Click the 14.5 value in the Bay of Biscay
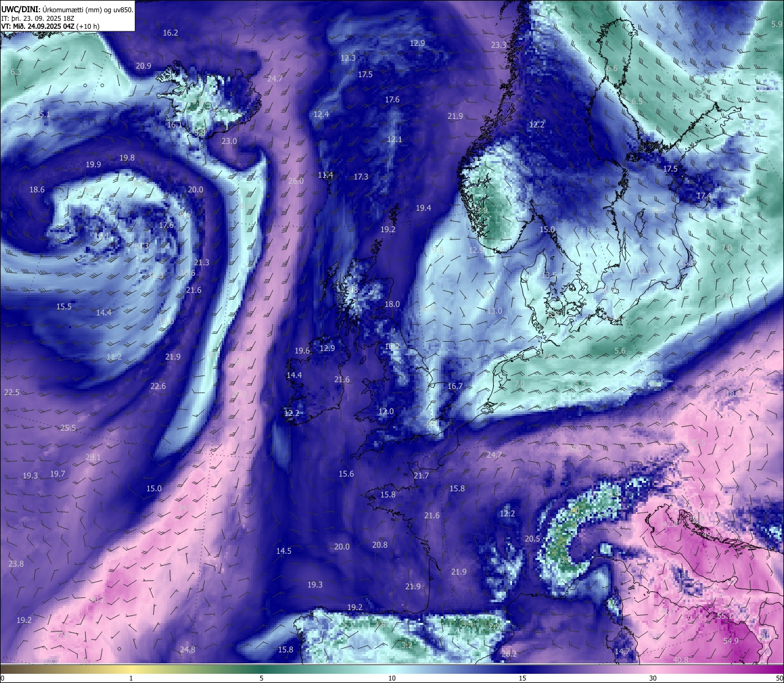Viewport: 784px width, 683px height. point(284,551)
